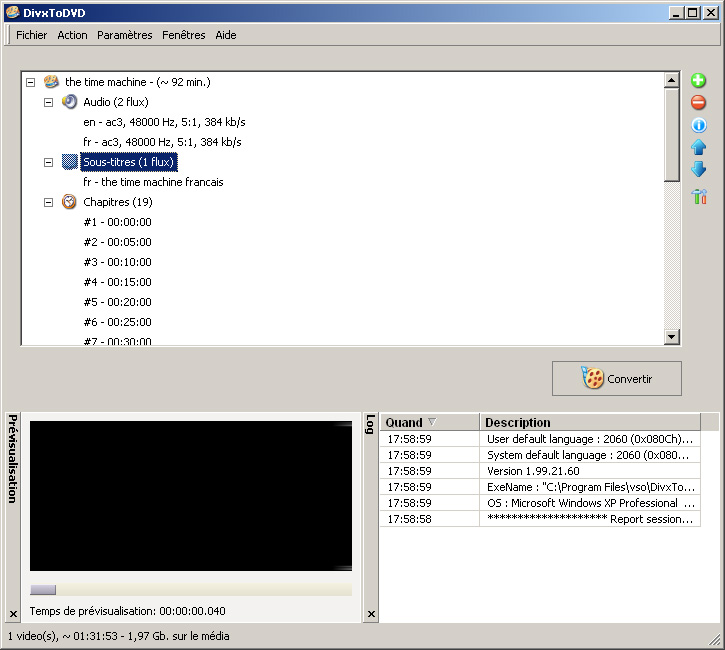
Task: Select the time machine - (~ 92 min.) row
Action: point(138,82)
